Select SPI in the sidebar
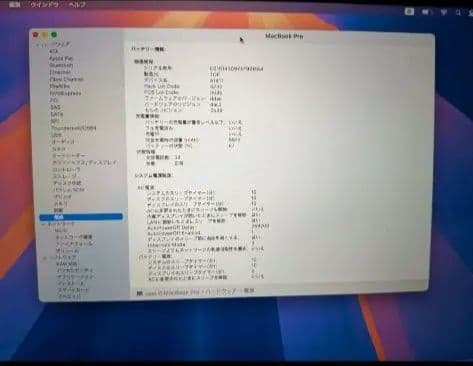473x366 pixels. [x=55, y=121]
